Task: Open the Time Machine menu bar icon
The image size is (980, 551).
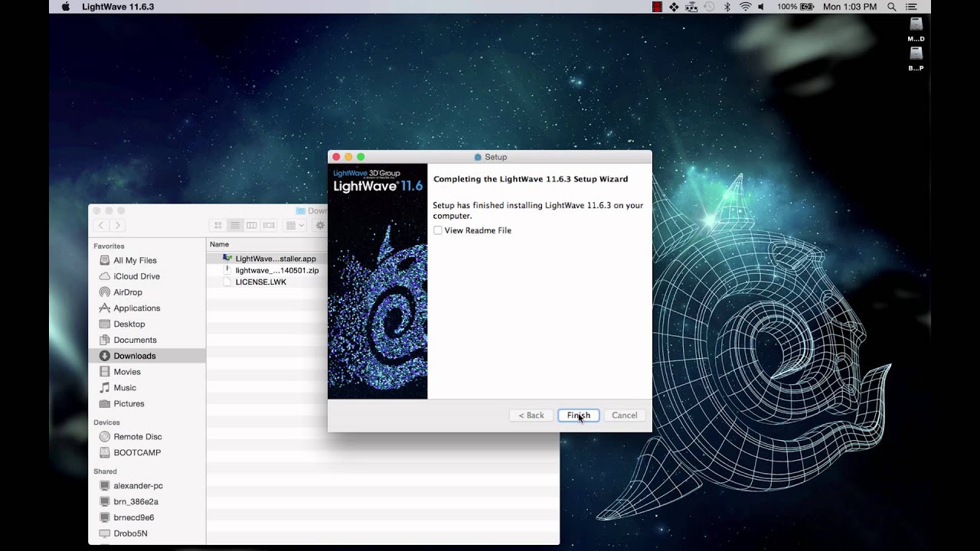Action: click(710, 7)
